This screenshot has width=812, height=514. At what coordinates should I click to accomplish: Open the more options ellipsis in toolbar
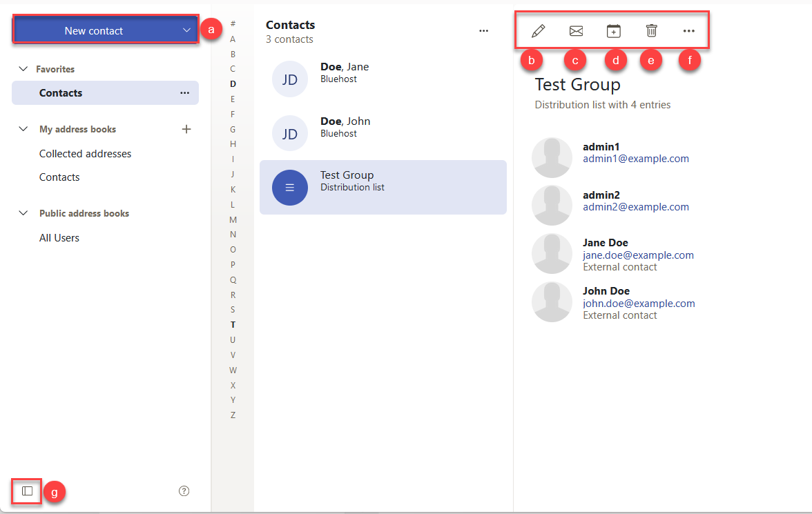688,30
